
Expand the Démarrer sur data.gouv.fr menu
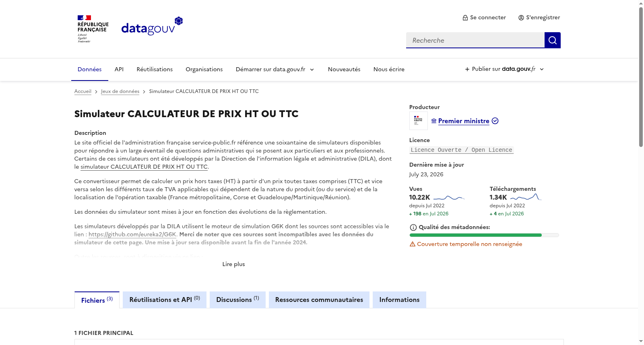tap(275, 69)
